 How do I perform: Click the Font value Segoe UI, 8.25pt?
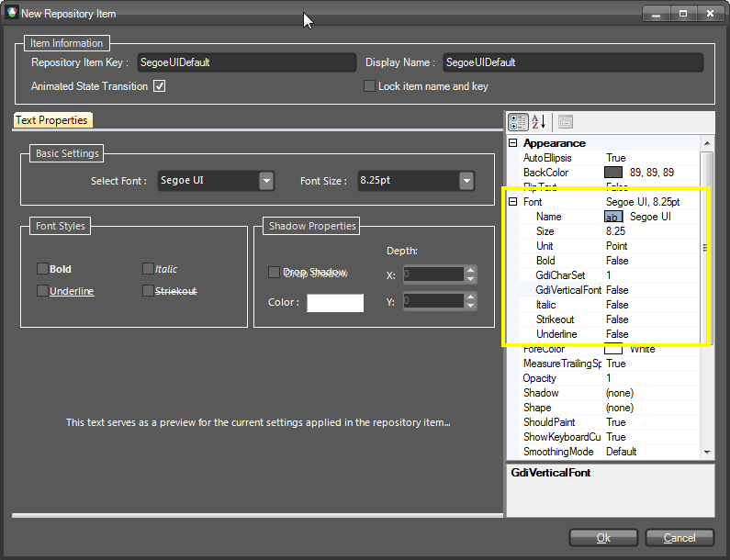tap(643, 202)
